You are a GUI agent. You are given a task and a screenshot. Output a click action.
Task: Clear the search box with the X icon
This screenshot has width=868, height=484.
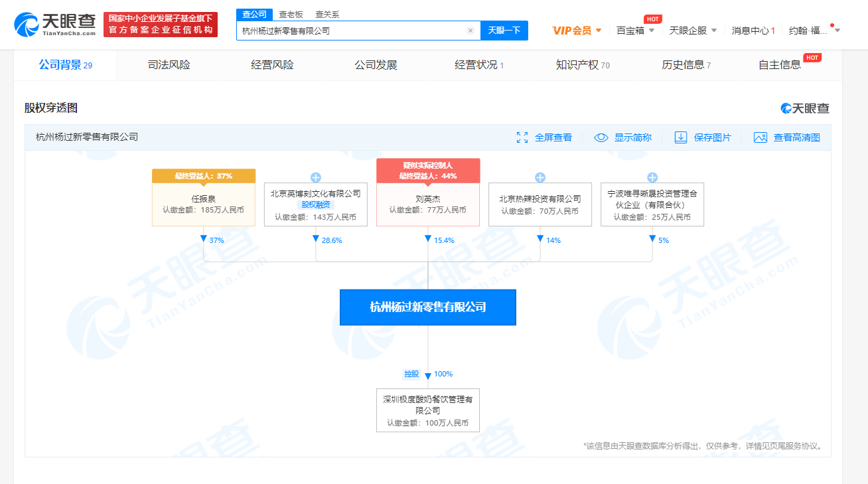(x=470, y=31)
